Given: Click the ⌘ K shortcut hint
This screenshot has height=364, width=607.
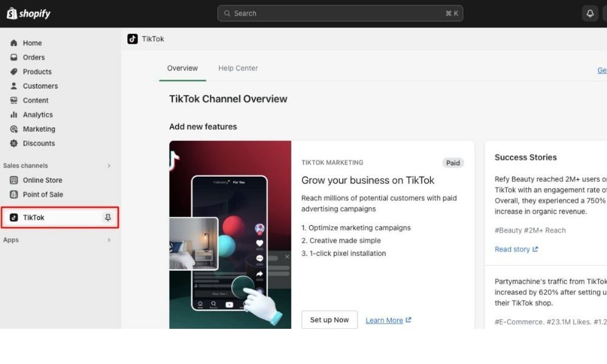Looking at the screenshot, I should coord(452,13).
